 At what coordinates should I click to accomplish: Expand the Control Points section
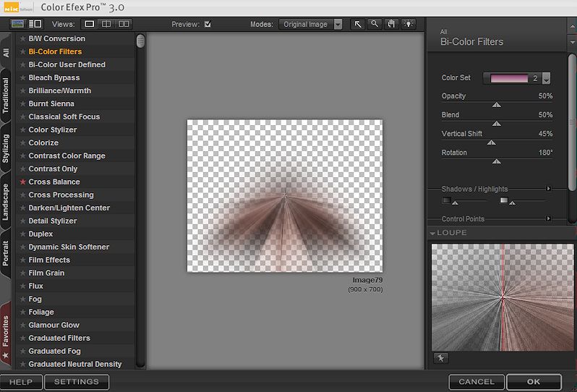click(549, 218)
